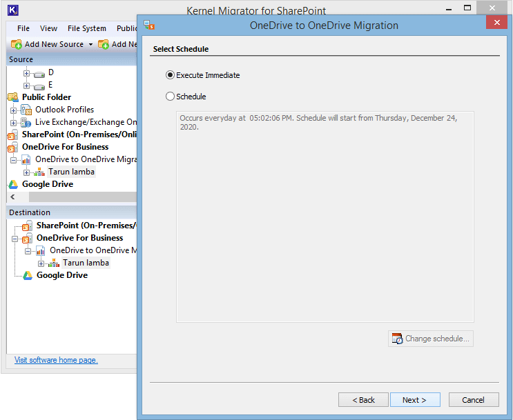Click the SharePoint icon in Destination tree
This screenshot has height=420, width=513.
(27, 226)
